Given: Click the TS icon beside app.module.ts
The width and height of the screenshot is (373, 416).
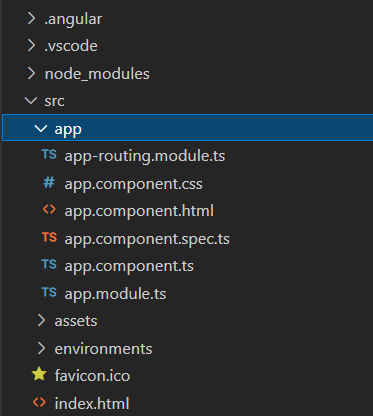Looking at the screenshot, I should [49, 292].
